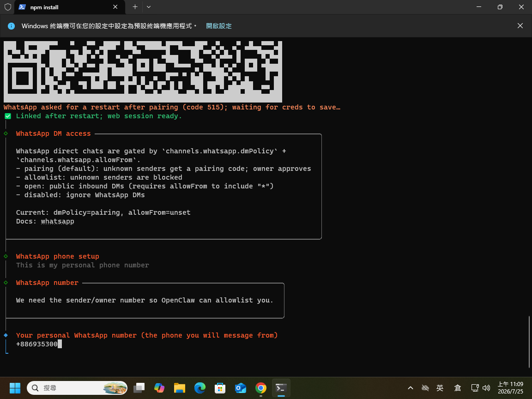Click the taskbar search box
This screenshot has height=399, width=532.
[77, 388]
